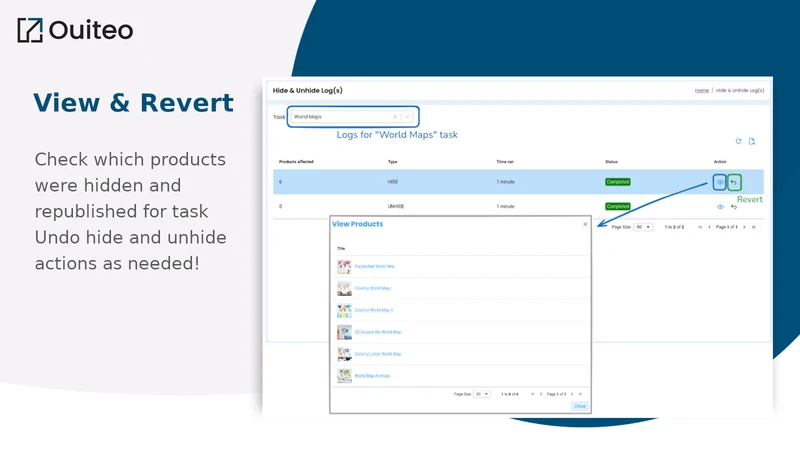Open the Task dropdown arrow
Image resolution: width=800 pixels, height=450 pixels.
point(407,117)
